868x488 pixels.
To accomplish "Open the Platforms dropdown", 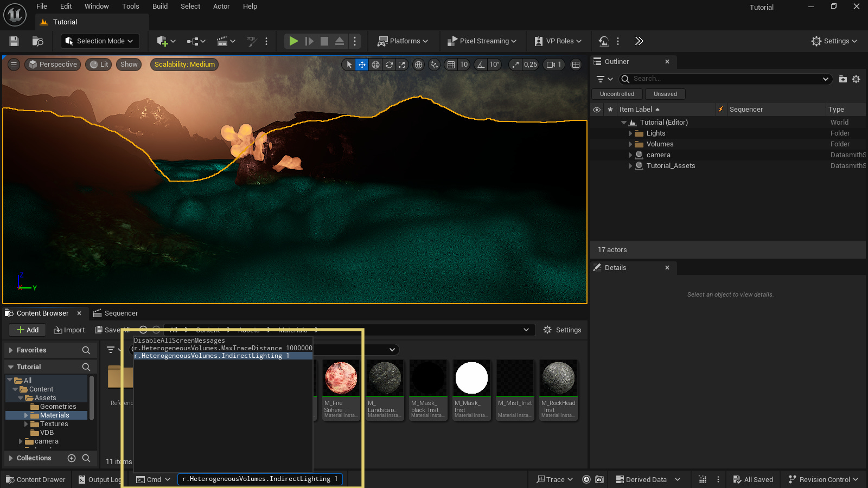I will [403, 41].
